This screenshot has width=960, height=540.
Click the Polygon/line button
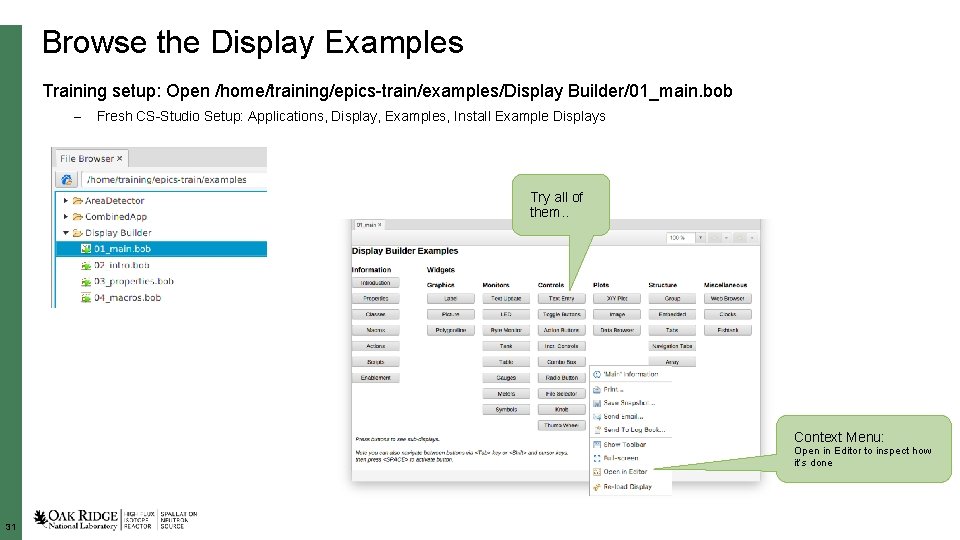click(451, 330)
